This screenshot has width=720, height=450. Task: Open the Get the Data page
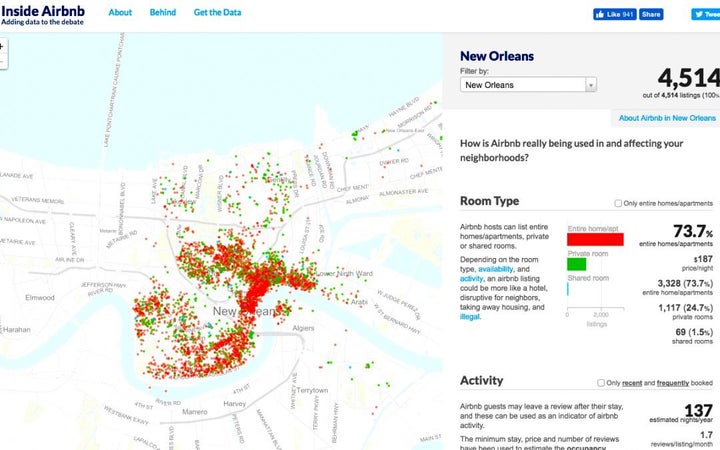pyautogui.click(x=217, y=12)
